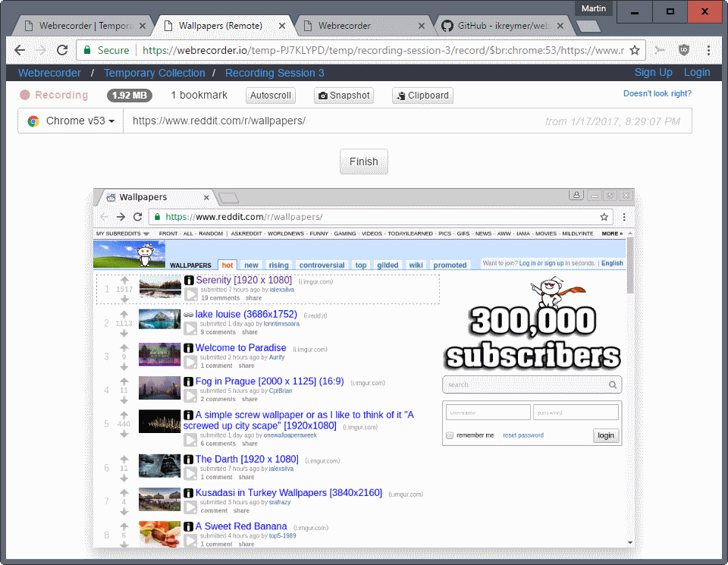Upvote The Darth [1920 x 1080] post
This screenshot has width=728, height=565.
[124, 459]
